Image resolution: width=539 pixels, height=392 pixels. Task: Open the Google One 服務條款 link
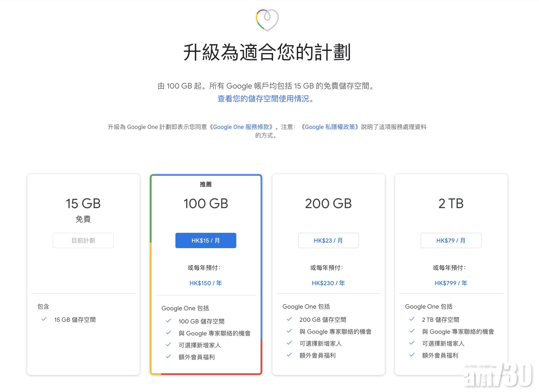click(x=241, y=127)
